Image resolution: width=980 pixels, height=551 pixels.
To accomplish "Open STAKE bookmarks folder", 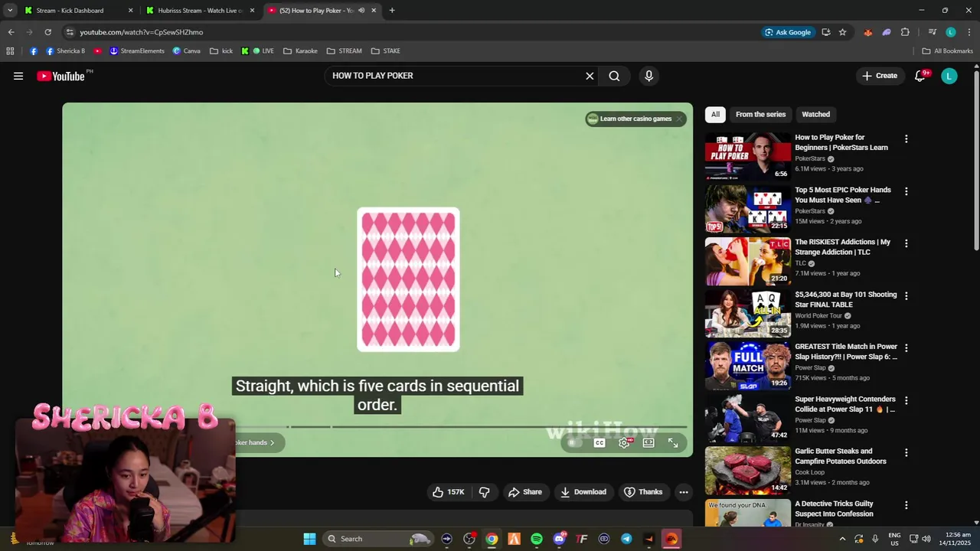I will click(386, 51).
